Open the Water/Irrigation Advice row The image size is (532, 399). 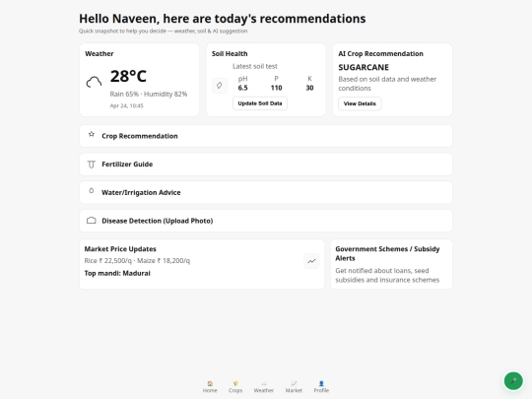pos(266,192)
